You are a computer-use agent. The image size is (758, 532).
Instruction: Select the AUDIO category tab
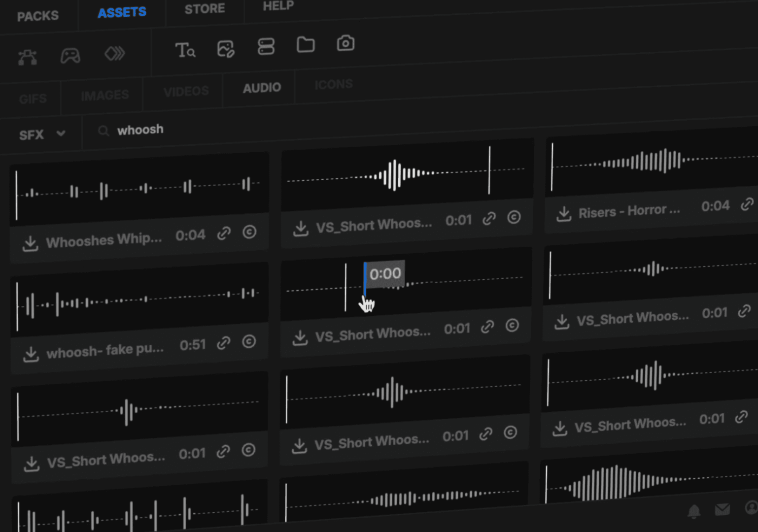(x=262, y=88)
